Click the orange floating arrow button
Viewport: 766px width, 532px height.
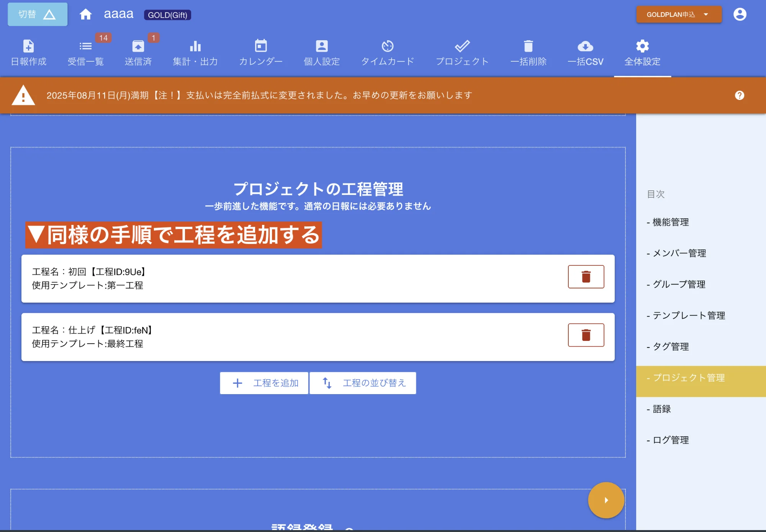click(606, 500)
